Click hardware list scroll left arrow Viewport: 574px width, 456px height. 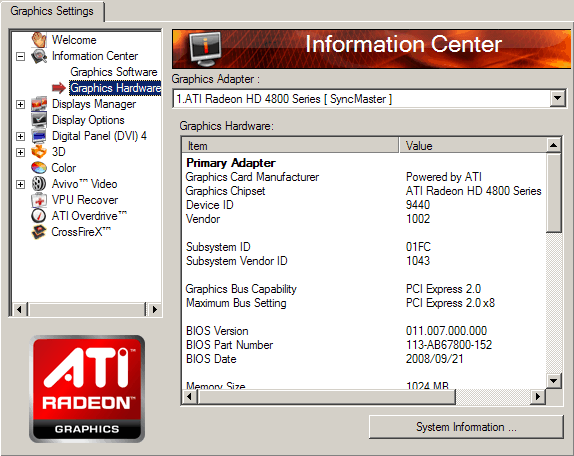coord(189,397)
